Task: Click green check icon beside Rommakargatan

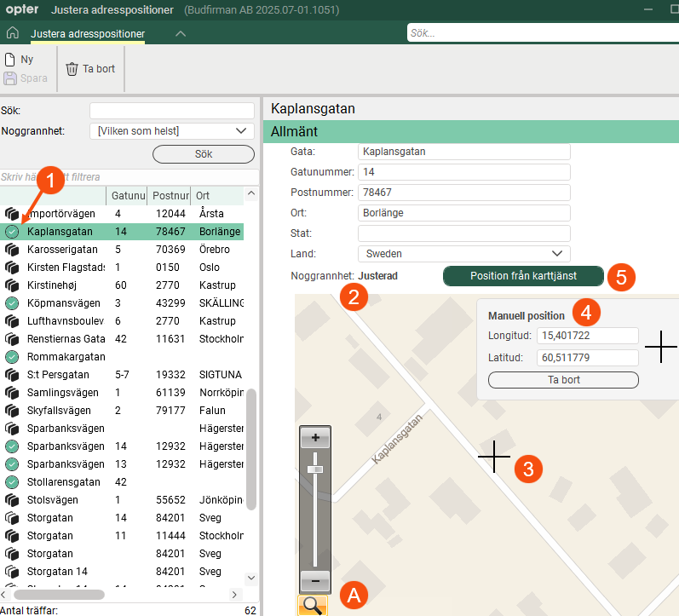Action: point(12,357)
